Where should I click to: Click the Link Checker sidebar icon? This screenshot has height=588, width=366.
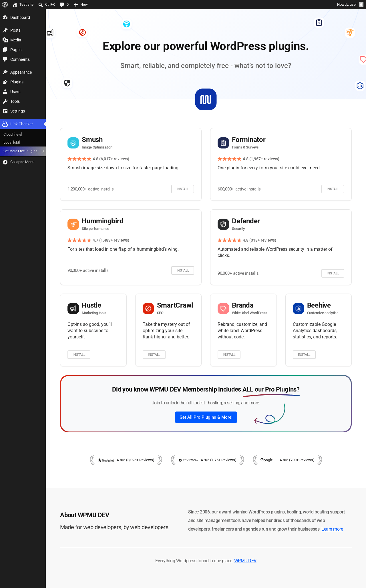click(x=5, y=124)
